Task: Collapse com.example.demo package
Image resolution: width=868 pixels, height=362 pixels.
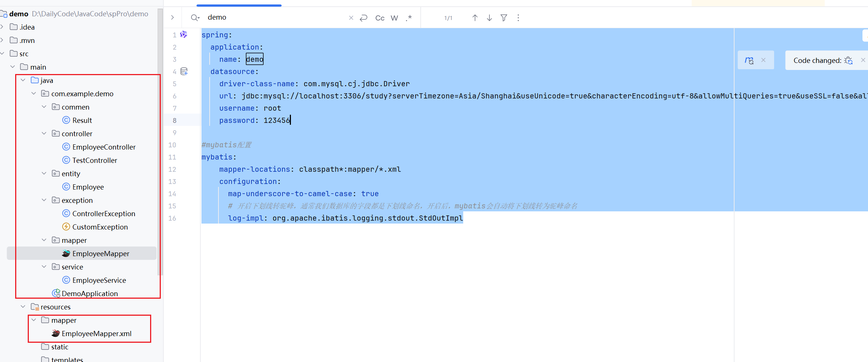Action: coord(34,93)
